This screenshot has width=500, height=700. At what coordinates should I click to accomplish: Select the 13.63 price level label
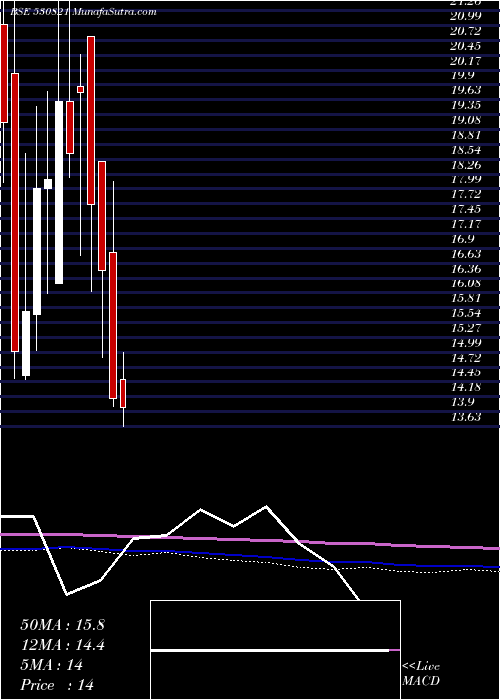coord(466,417)
